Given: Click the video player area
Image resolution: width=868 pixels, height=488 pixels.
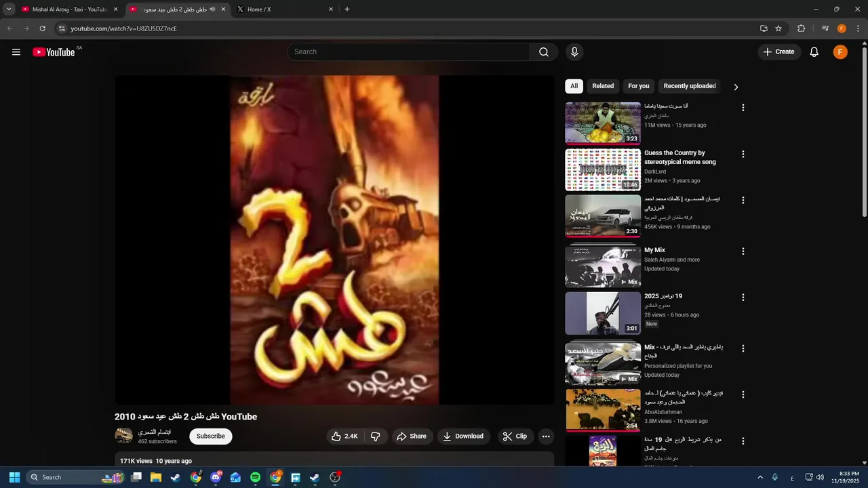Looking at the screenshot, I should tap(334, 240).
